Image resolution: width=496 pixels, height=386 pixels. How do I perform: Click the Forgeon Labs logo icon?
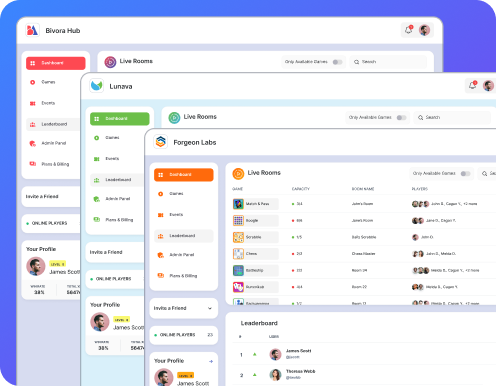pos(161,142)
